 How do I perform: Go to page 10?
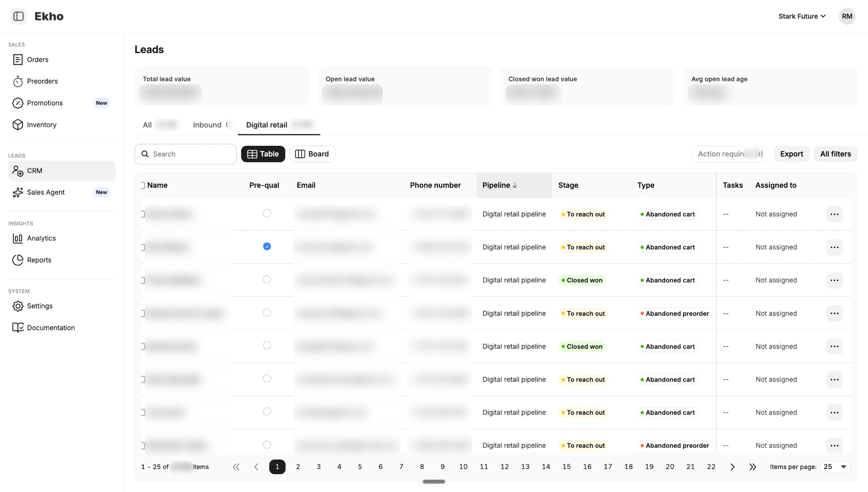tap(463, 467)
